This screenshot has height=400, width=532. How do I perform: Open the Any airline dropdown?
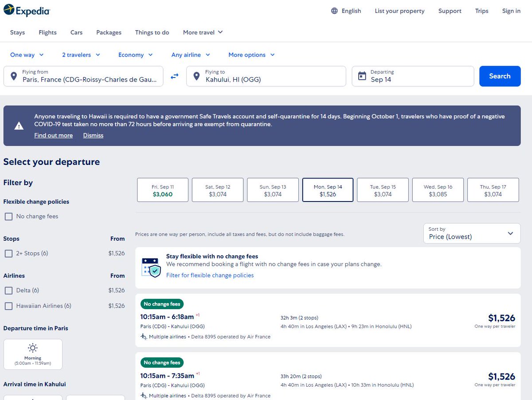pyautogui.click(x=191, y=55)
